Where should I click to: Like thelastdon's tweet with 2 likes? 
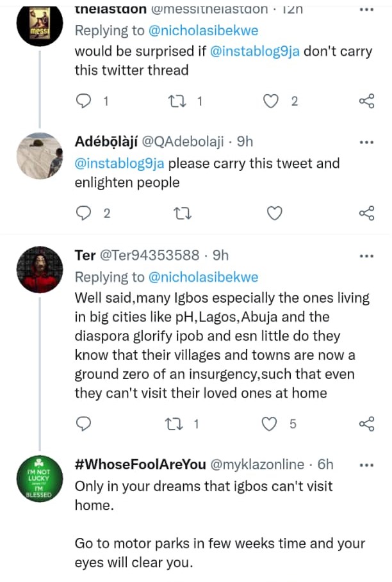(272, 101)
